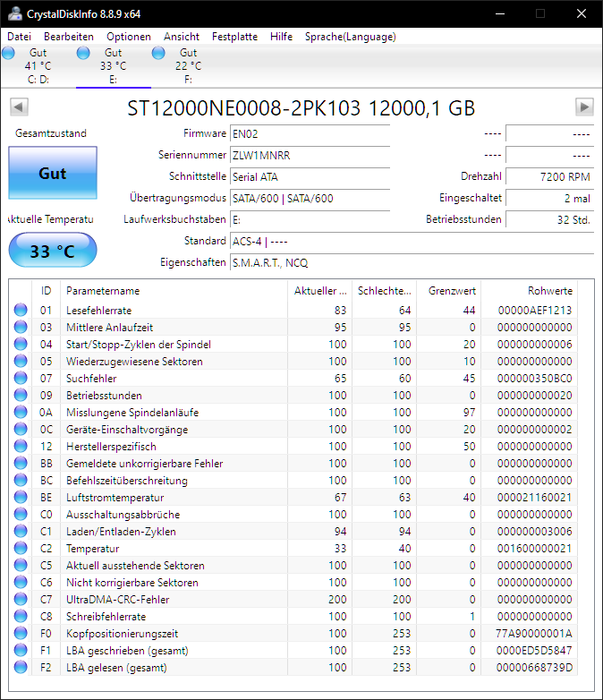Select raw value 000021160021
Image resolution: width=603 pixels, height=700 pixels.
(535, 498)
